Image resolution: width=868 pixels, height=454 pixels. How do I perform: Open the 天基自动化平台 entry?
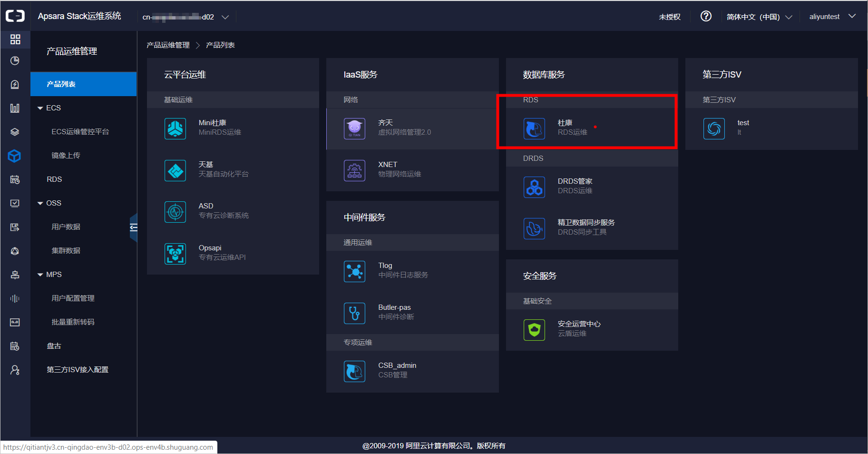pyautogui.click(x=224, y=174)
